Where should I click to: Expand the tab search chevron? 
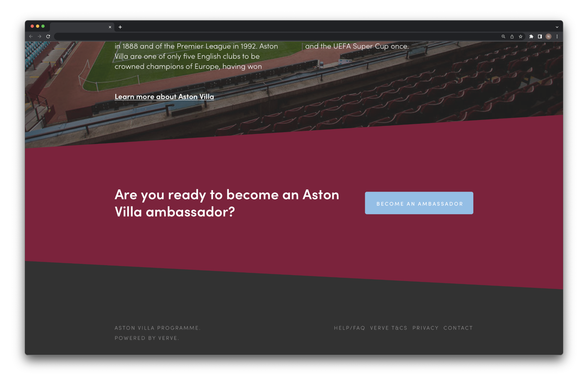tap(557, 27)
